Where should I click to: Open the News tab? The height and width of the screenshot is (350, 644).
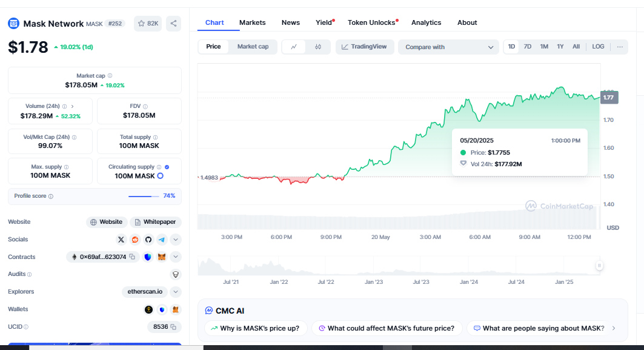(x=290, y=22)
